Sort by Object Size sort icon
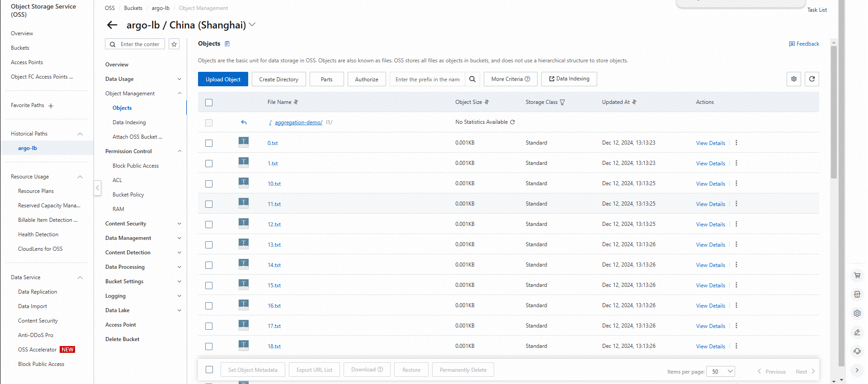Screen dimensions: 868x384 (487, 102)
